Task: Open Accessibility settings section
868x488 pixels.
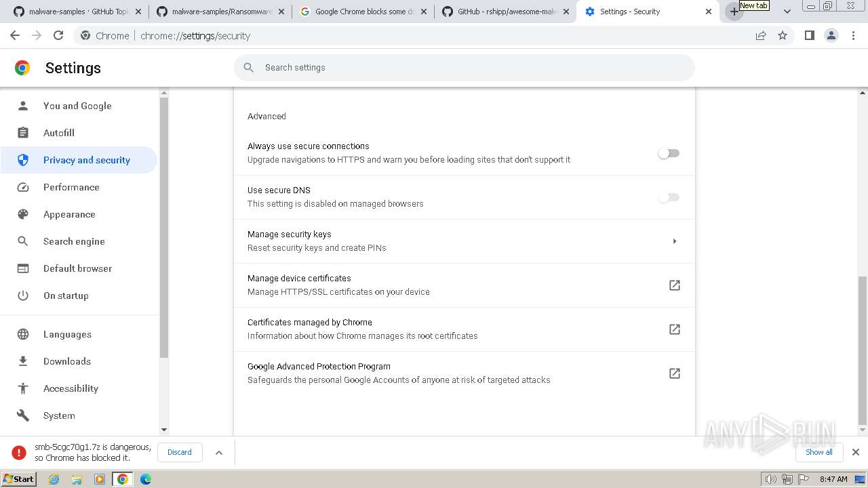Action: [x=79, y=388]
